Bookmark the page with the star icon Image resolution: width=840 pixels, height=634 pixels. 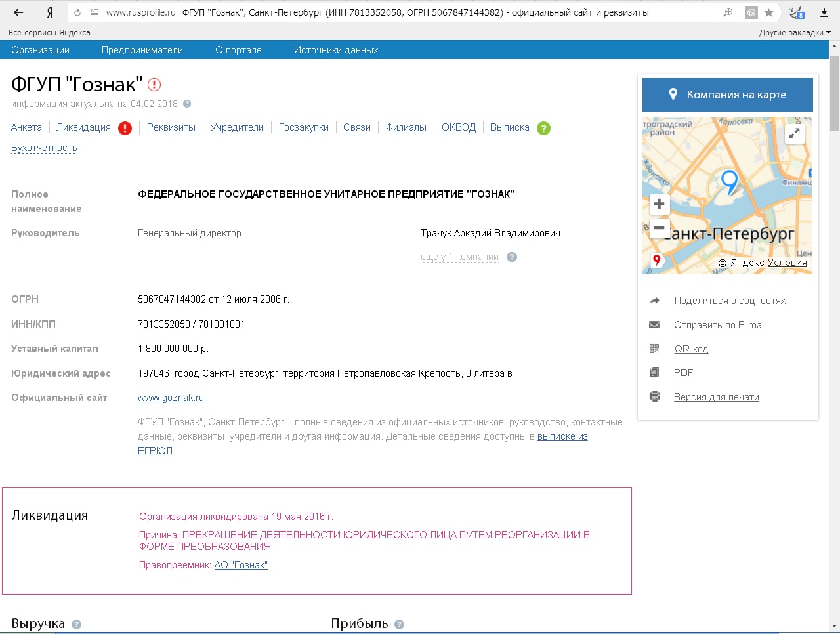pos(769,12)
